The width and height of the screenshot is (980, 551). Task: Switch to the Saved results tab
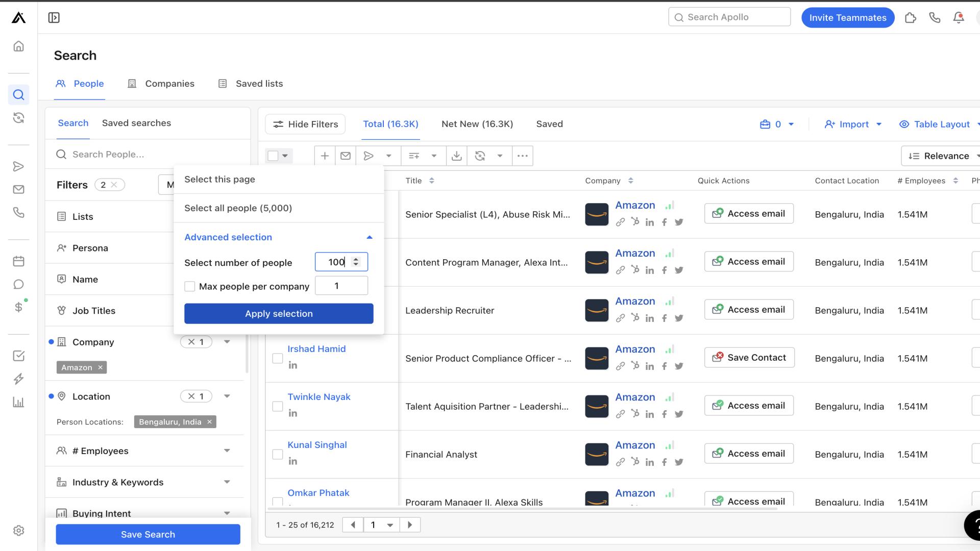coord(549,124)
